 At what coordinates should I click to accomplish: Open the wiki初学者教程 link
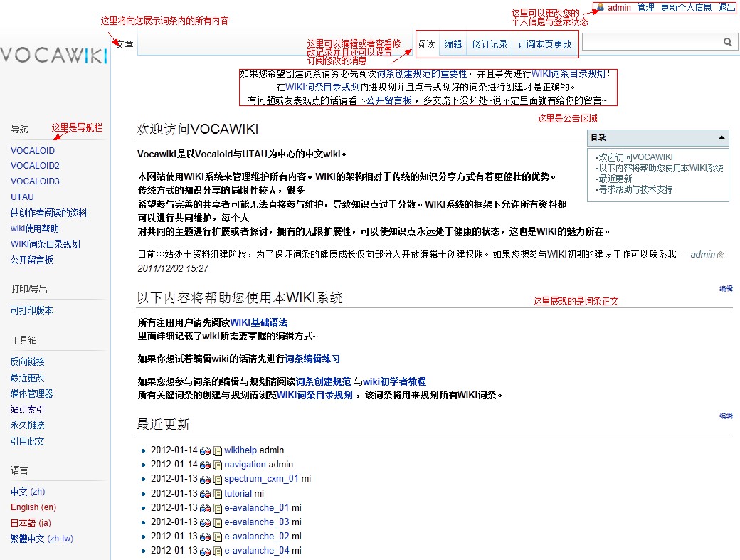394,381
